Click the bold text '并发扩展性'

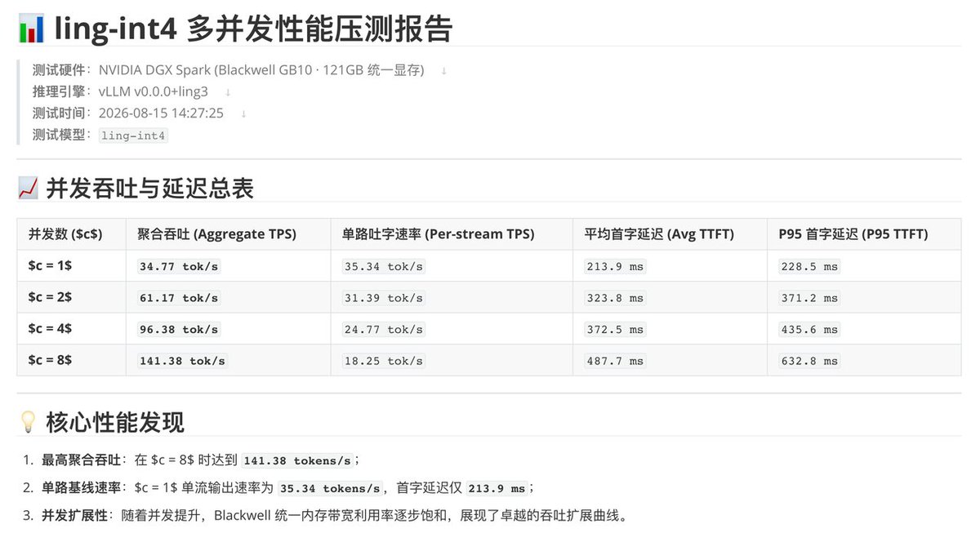click(74, 516)
